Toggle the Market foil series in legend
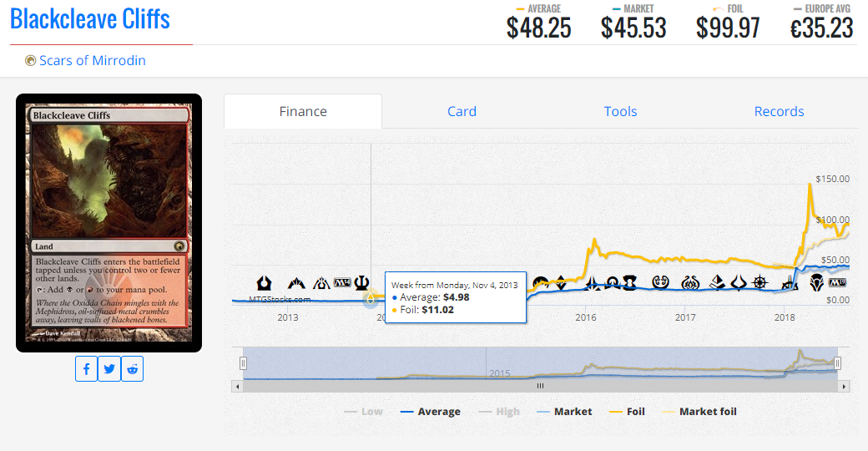 click(x=699, y=411)
